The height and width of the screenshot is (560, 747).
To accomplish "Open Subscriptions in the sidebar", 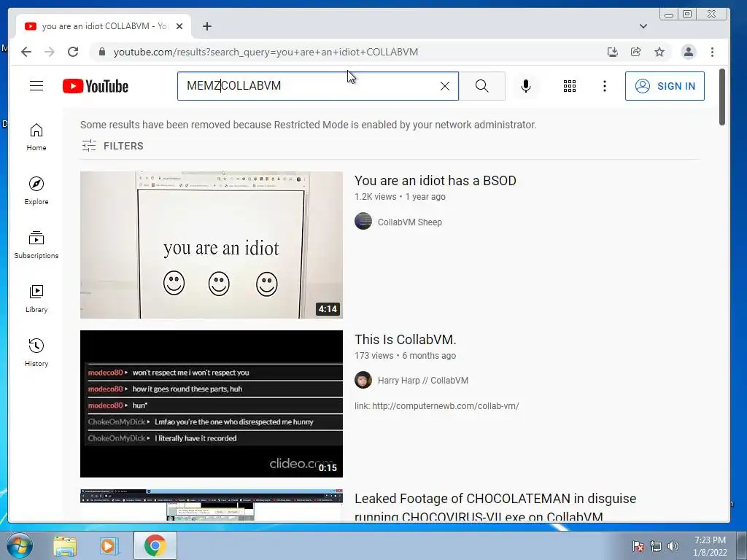I will pyautogui.click(x=36, y=245).
